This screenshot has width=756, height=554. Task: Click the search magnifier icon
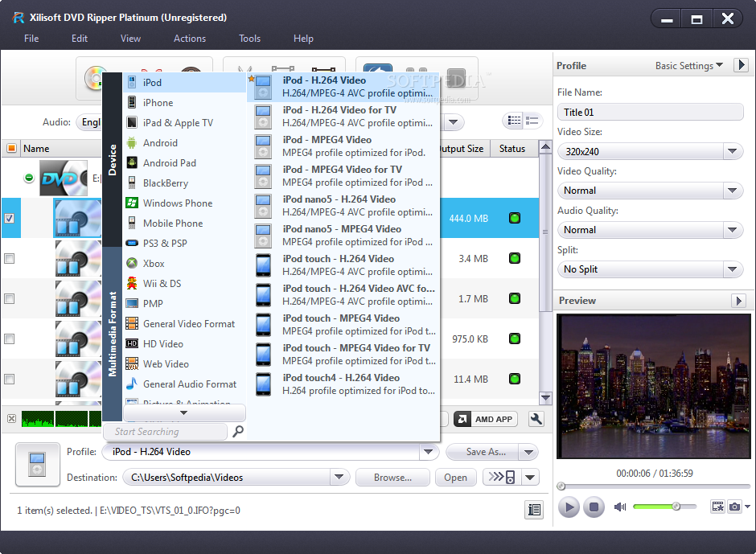pos(238,431)
